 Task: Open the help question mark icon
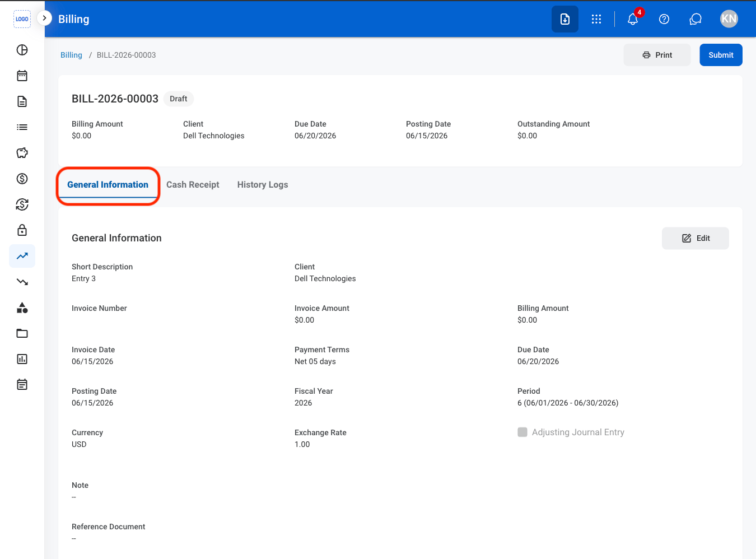tap(664, 19)
